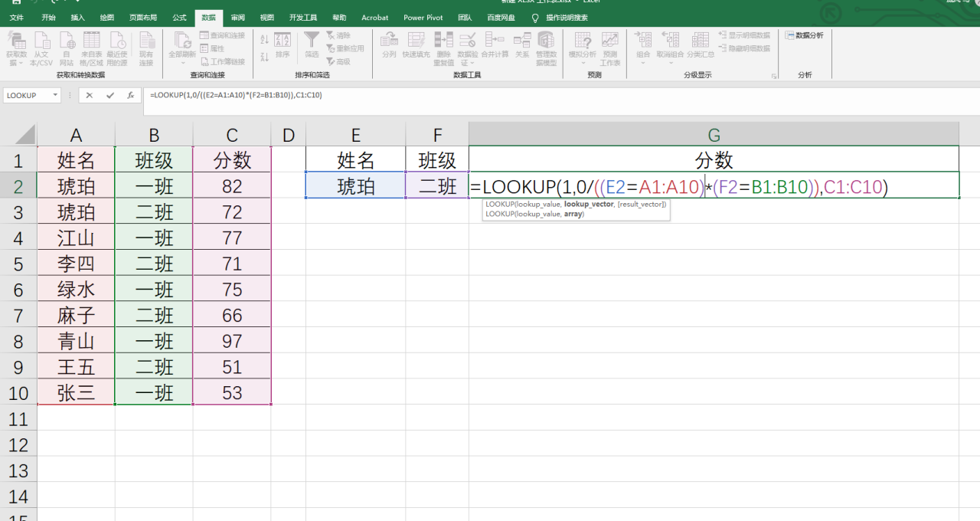Viewport: 980px width, 521px height.
Task: Sort descending with the Z-A icon
Action: [264, 56]
